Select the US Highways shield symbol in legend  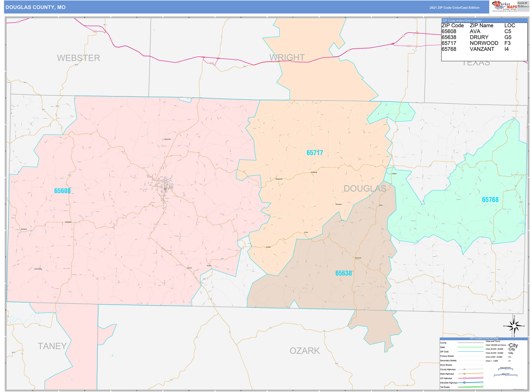464,378
